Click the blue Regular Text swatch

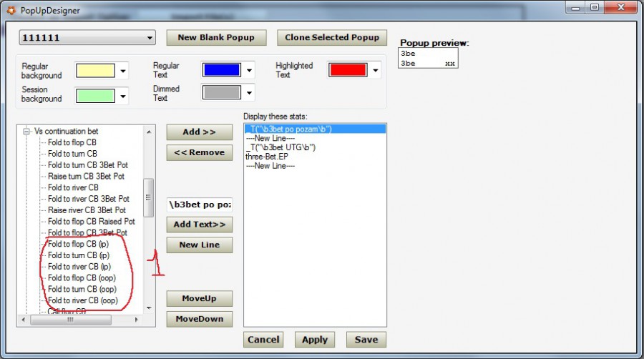click(x=222, y=70)
